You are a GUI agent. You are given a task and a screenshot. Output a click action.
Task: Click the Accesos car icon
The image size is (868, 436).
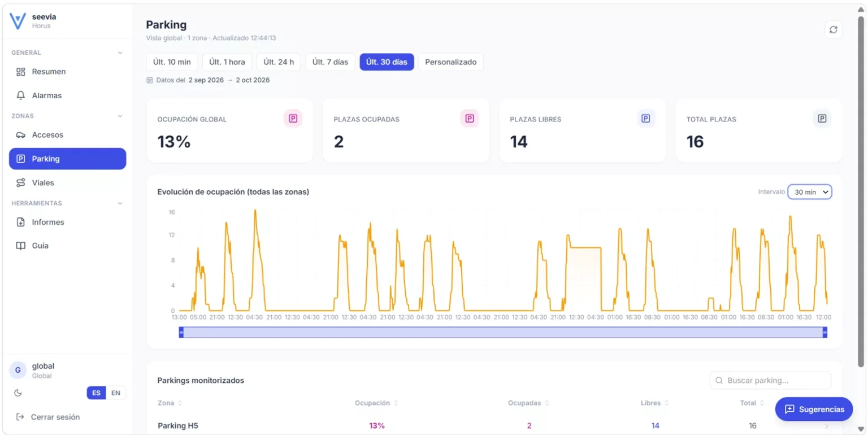(x=21, y=135)
